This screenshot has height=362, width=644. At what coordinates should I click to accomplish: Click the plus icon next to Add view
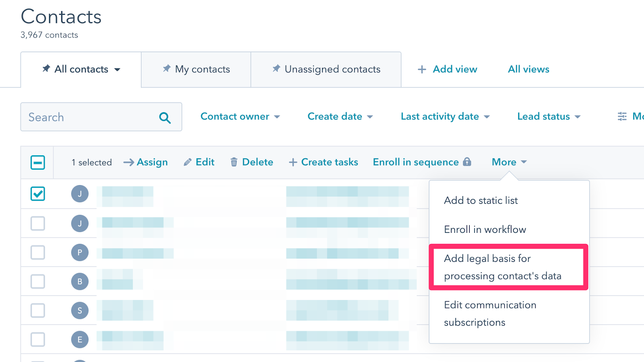coord(422,70)
